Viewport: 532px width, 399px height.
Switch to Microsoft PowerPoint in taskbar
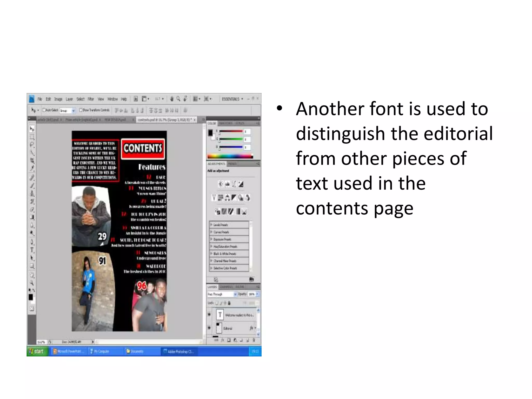point(69,351)
